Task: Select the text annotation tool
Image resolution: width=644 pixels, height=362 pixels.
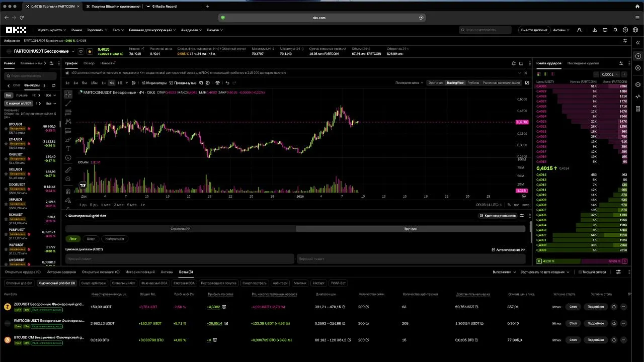Action: tap(68, 149)
